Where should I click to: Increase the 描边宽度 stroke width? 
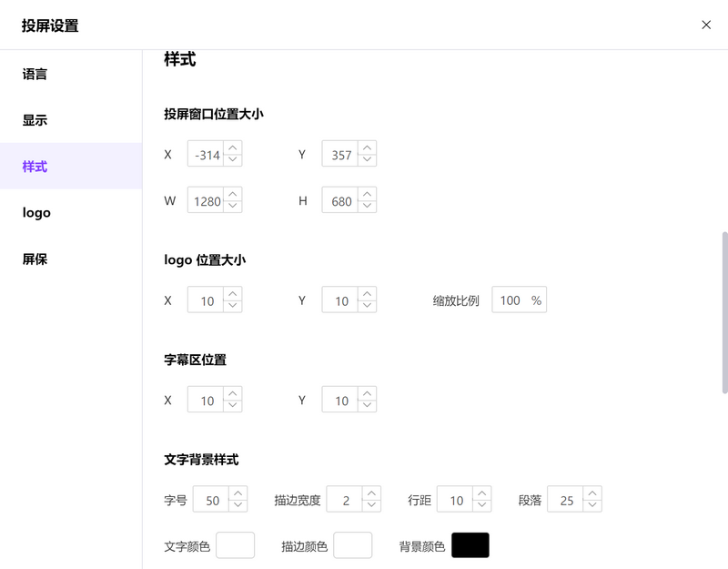371,493
